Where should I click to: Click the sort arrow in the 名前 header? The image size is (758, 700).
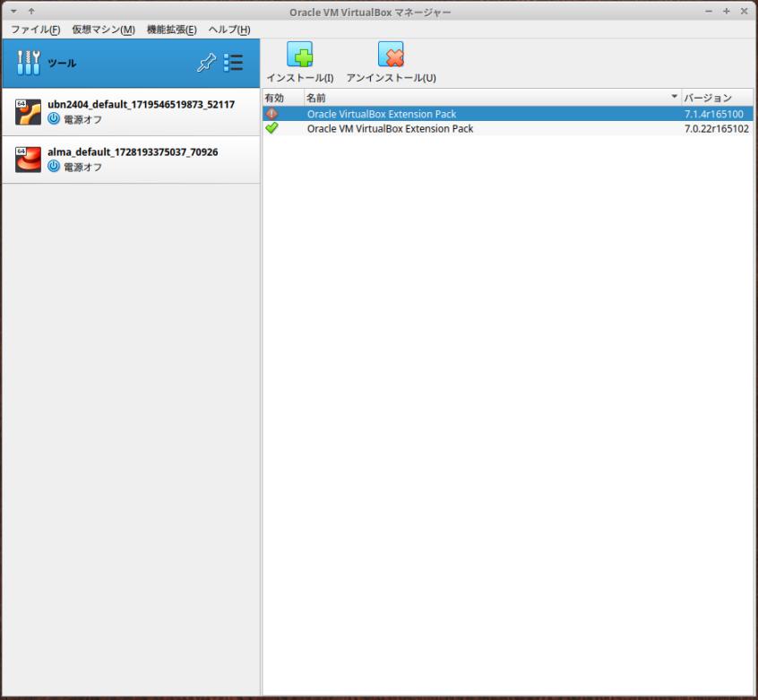tap(675, 97)
